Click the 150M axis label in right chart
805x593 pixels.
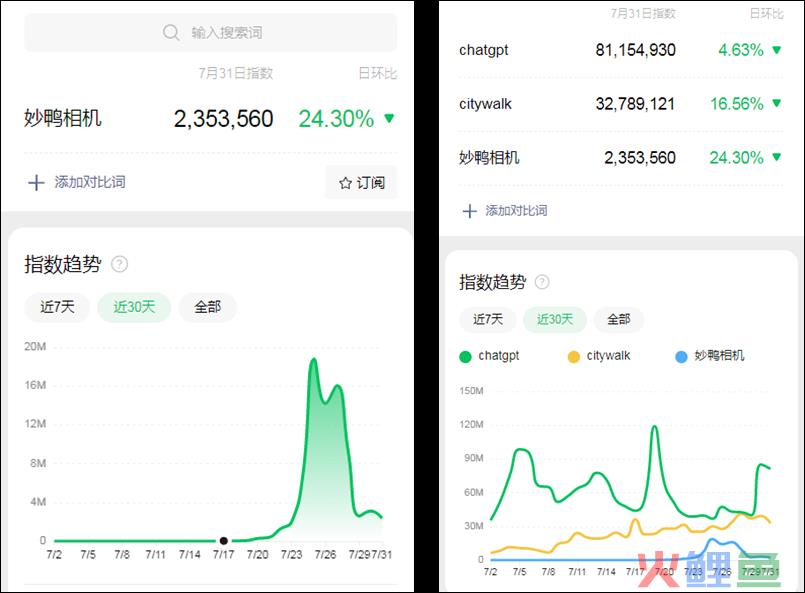(x=471, y=391)
